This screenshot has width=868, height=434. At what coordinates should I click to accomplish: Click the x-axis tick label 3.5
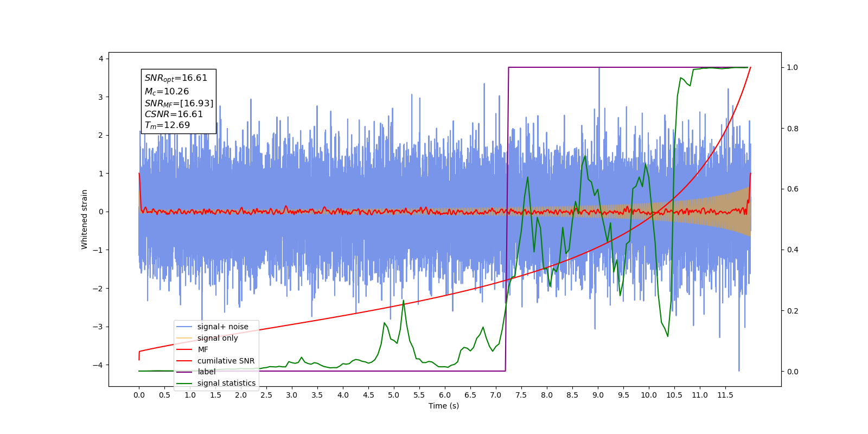pos(317,395)
